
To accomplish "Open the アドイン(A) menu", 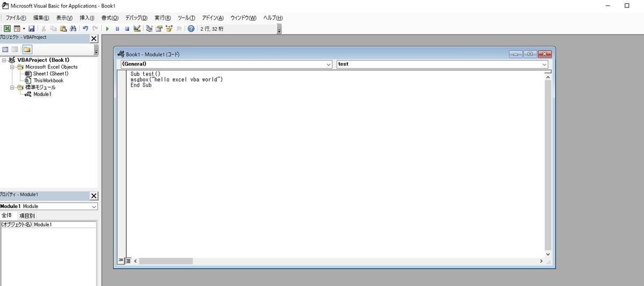I will 213,18.
